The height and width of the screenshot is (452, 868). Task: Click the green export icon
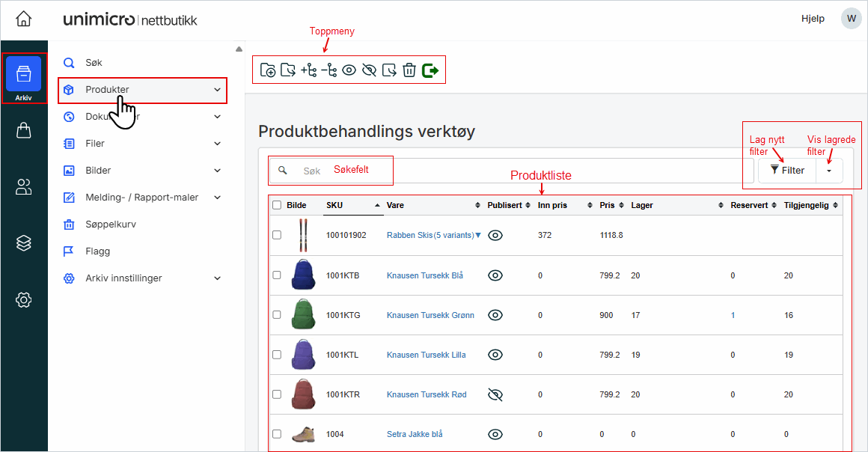pyautogui.click(x=430, y=70)
